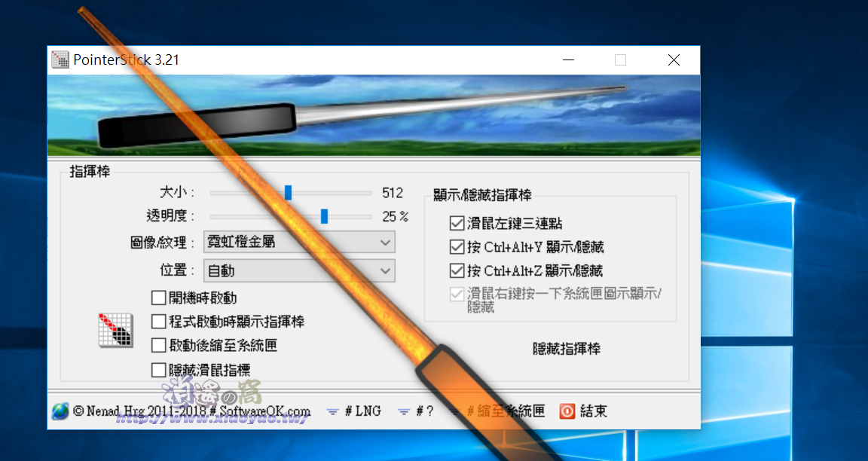This screenshot has height=461, width=868.
Task: Enable 開機時啟動 checkbox
Action: click(x=159, y=298)
